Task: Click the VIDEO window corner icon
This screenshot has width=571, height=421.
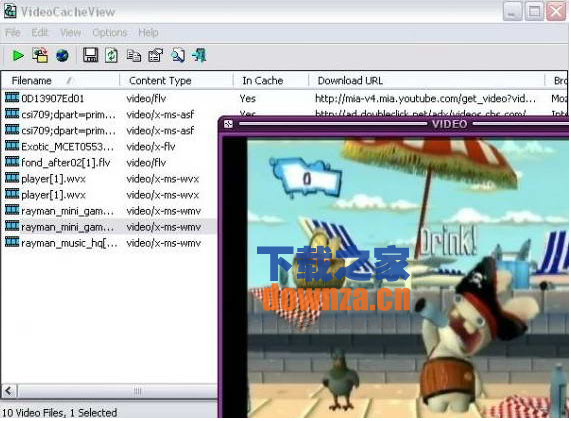Action: coord(228,124)
